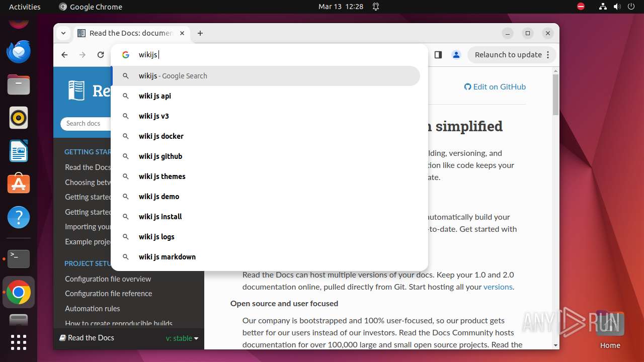Choose the wiki js themes suggestion
Screen dimensions: 644x362
(x=266, y=176)
